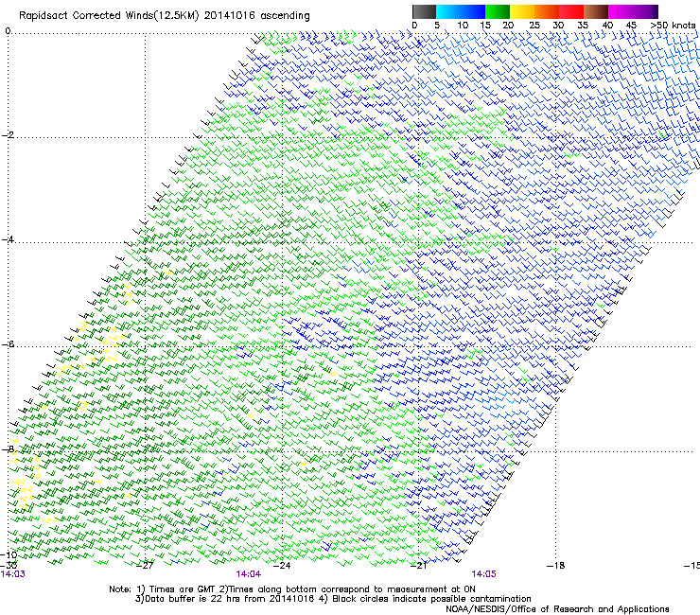Viewport: 700px width, 615px height.
Task: Click the purple time stamp '14:04'
Action: 248,574
